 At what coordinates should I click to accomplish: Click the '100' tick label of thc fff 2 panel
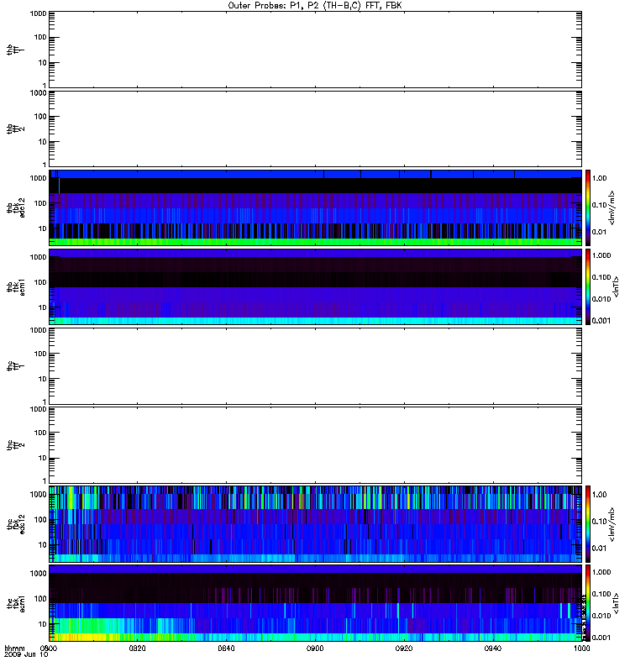point(40,433)
